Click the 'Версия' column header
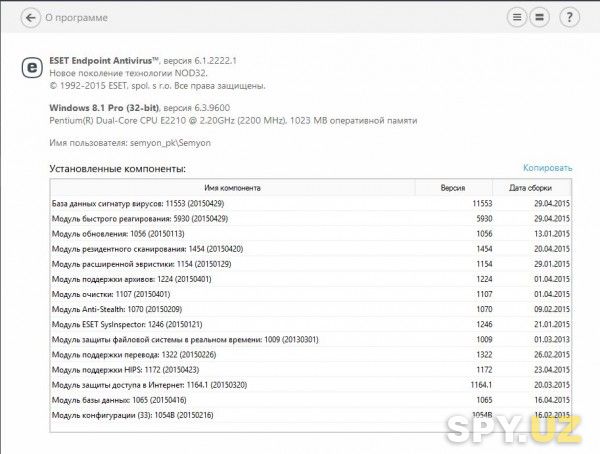Viewport: 600px width, 454px height. [453, 187]
